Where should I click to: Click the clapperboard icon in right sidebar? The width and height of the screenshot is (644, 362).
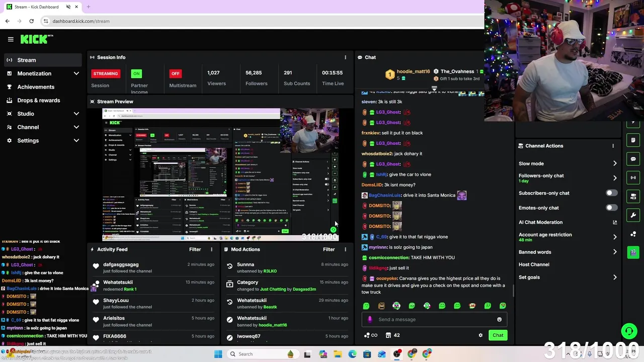click(x=633, y=252)
